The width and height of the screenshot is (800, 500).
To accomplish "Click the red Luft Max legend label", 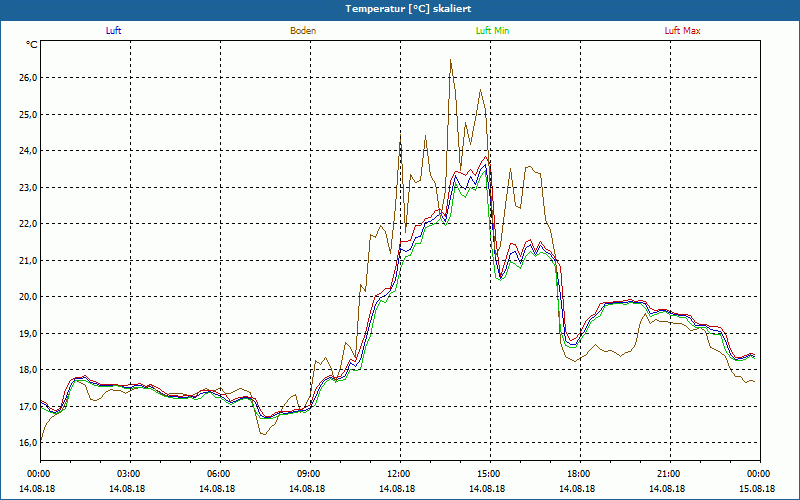I will point(682,31).
